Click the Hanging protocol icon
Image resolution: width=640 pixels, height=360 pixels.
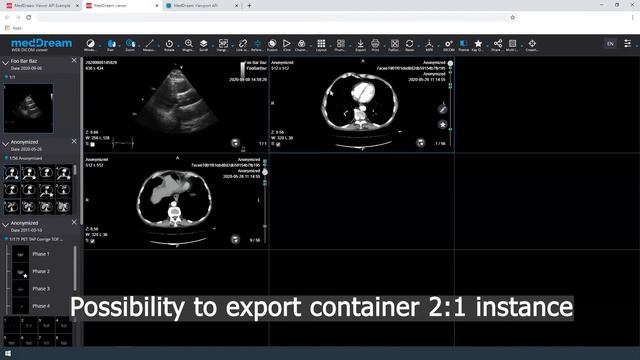[223, 44]
